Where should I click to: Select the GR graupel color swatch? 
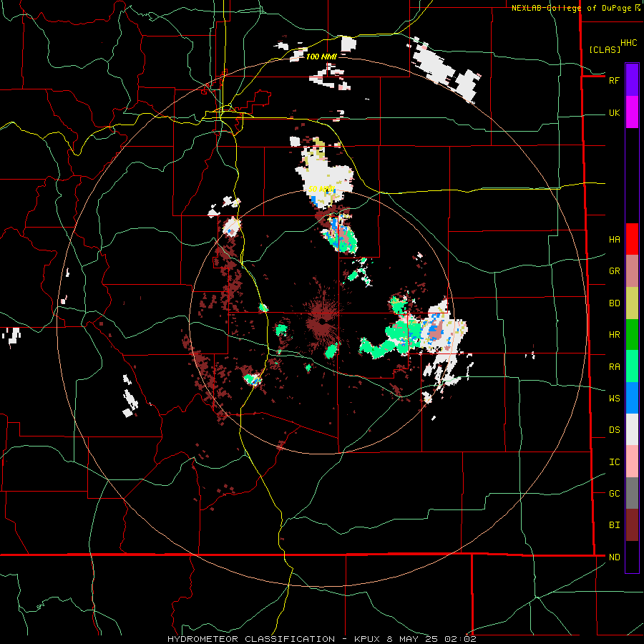(632, 270)
